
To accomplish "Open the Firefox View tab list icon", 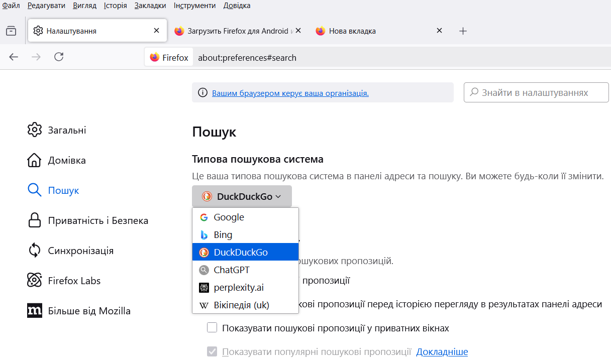I will (11, 31).
